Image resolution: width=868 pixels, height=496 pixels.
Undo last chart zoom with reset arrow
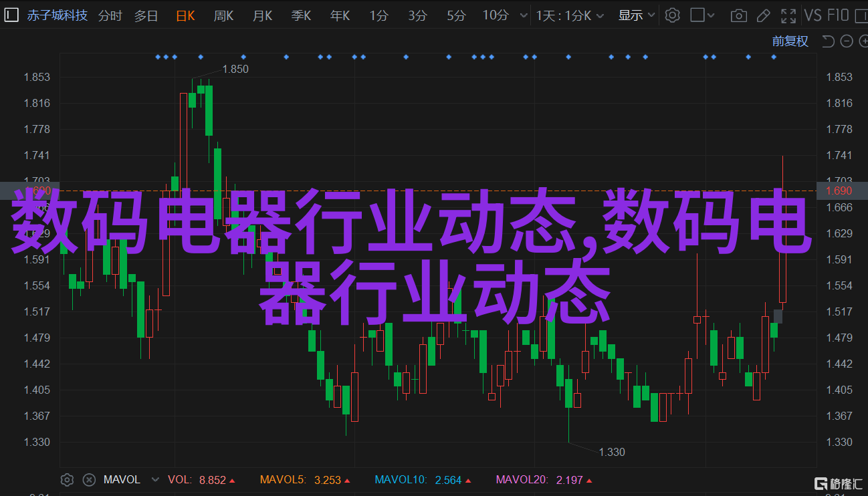pos(828,41)
